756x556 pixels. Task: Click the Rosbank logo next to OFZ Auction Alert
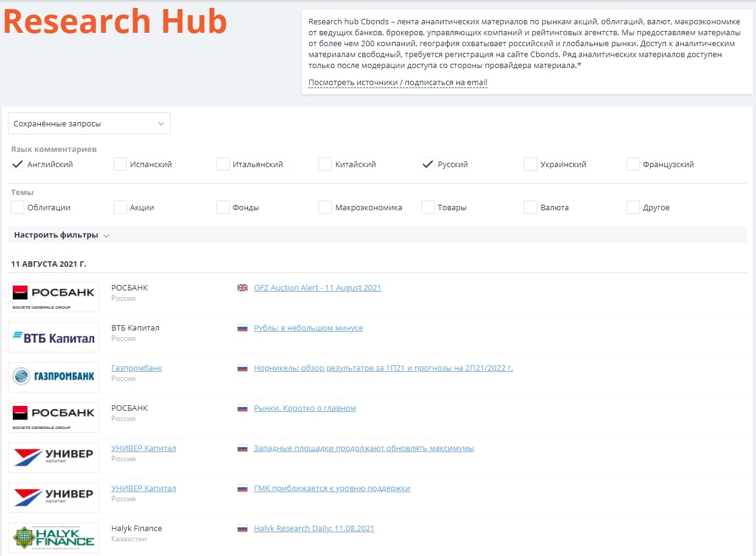pyautogui.click(x=53, y=297)
